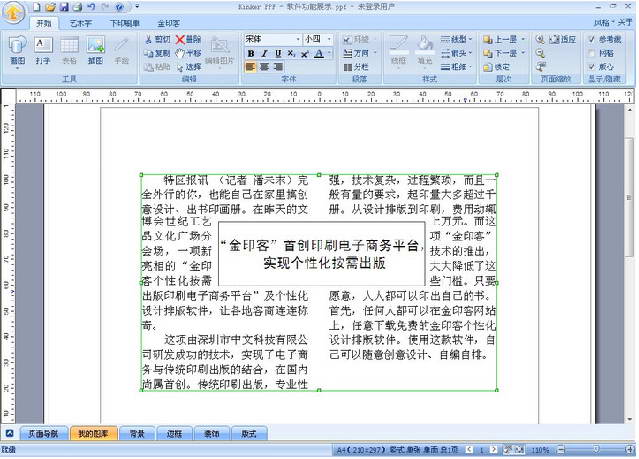Open the 风格 style menu
Image resolution: width=639 pixels, height=459 pixels.
(x=603, y=23)
